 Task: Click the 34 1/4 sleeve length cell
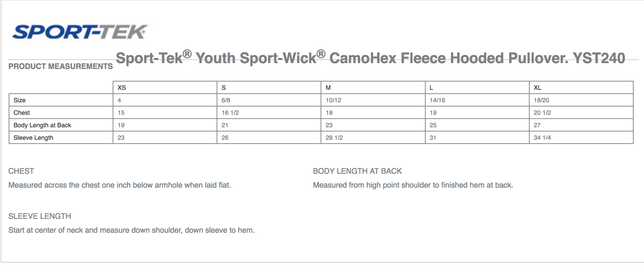581,138
